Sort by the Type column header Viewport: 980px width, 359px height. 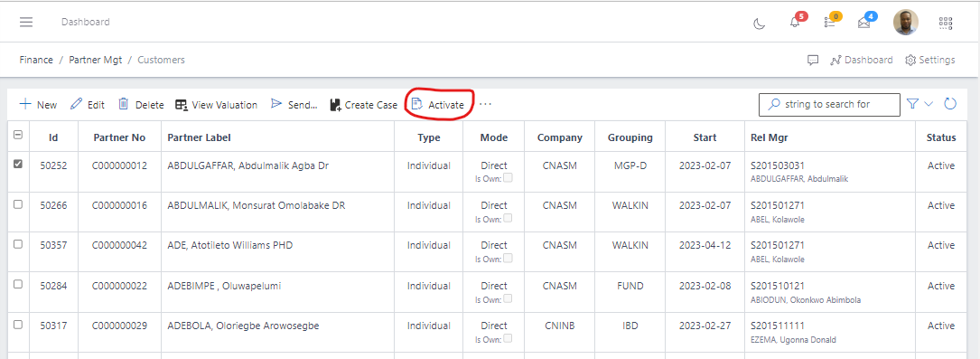tap(429, 137)
